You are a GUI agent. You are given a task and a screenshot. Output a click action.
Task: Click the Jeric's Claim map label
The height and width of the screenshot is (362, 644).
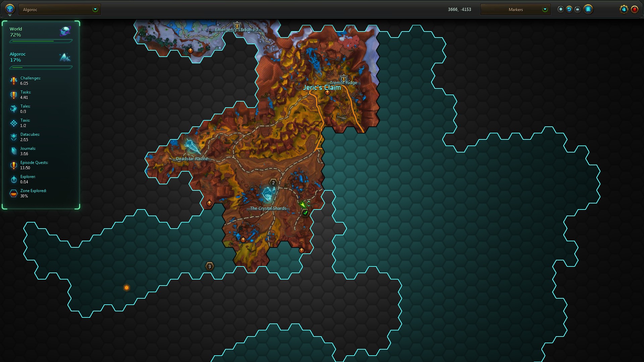[322, 87]
